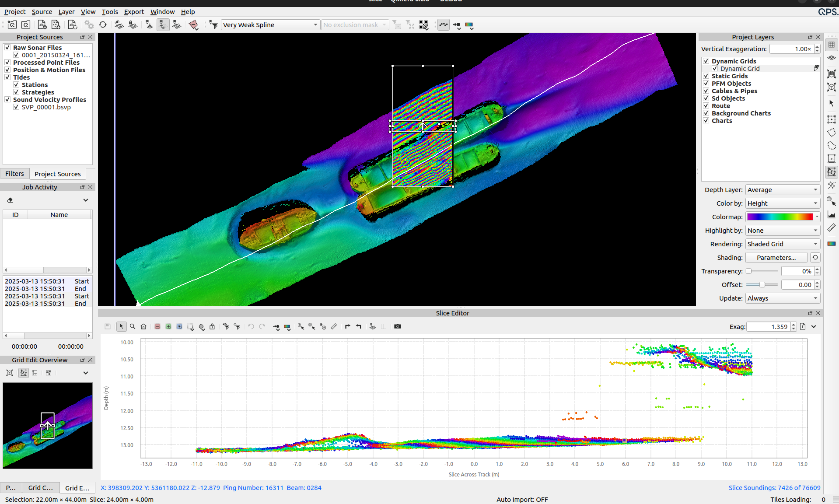Click the home view icon in Slice Editor

[x=143, y=326]
